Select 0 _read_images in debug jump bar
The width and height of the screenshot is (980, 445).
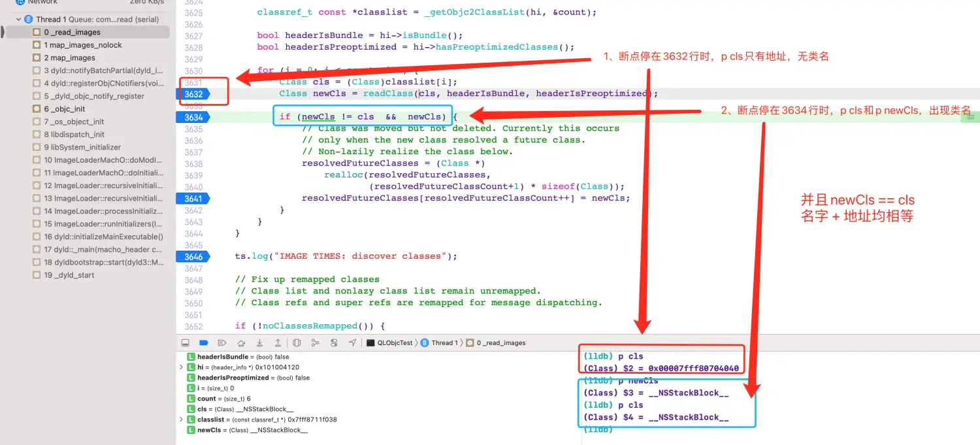pos(495,342)
